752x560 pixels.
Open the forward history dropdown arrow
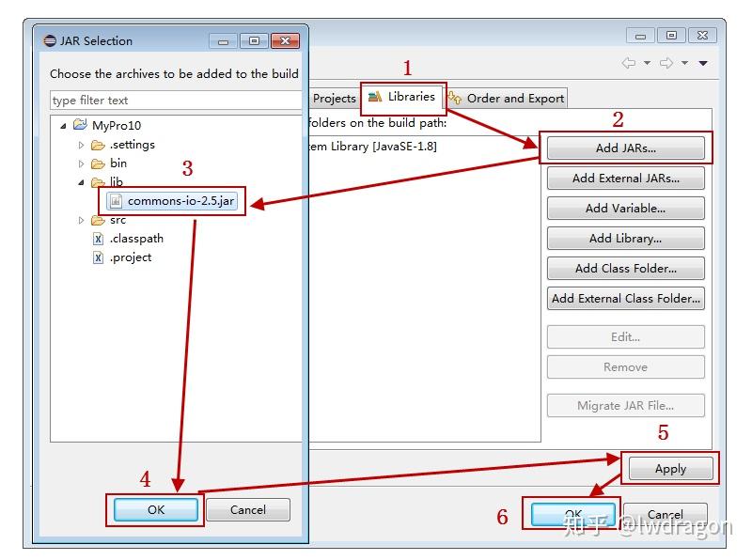[x=685, y=63]
